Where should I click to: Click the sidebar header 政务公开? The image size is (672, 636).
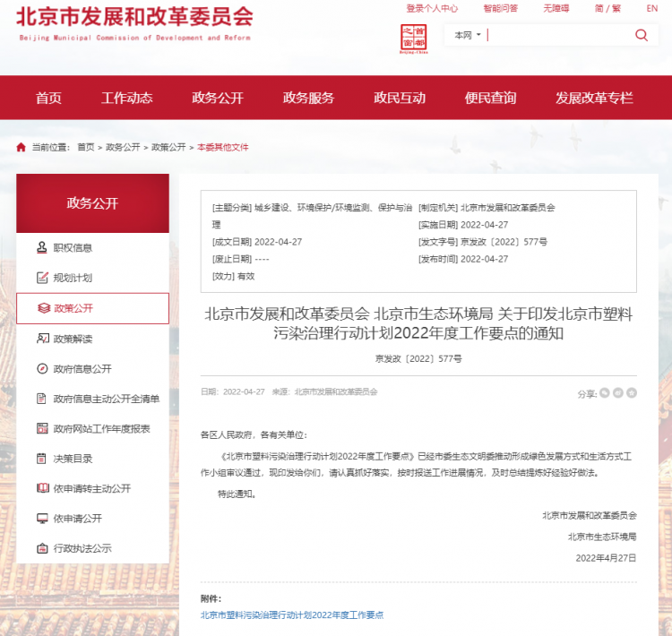92,203
